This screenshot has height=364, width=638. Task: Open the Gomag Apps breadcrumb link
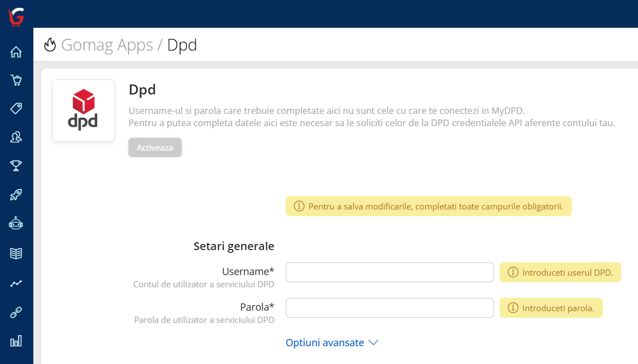coord(107,45)
